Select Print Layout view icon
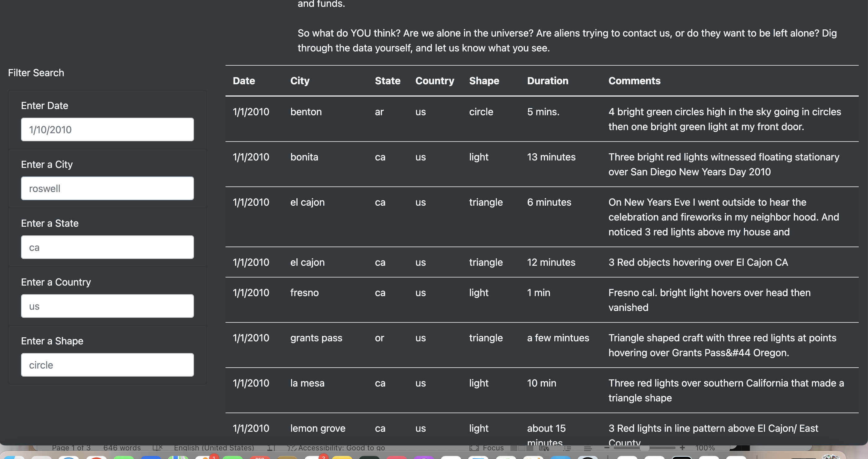Image resolution: width=868 pixels, height=459 pixels. coord(522,448)
